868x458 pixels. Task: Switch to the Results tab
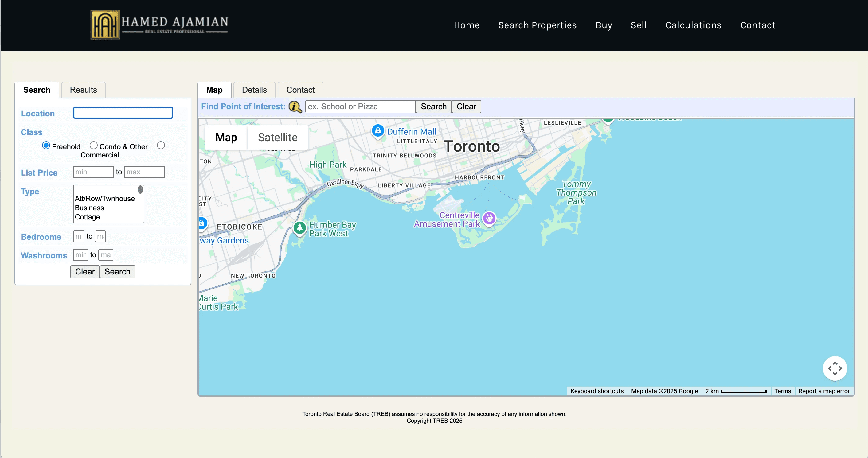click(x=83, y=90)
